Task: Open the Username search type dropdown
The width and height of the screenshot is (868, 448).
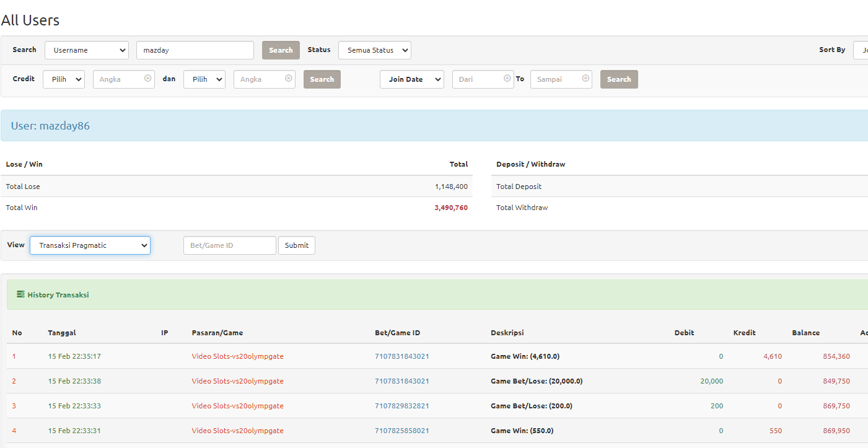Action: click(86, 50)
